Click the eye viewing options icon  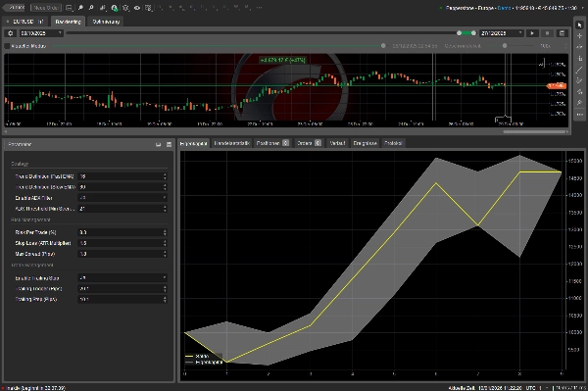coord(137,8)
